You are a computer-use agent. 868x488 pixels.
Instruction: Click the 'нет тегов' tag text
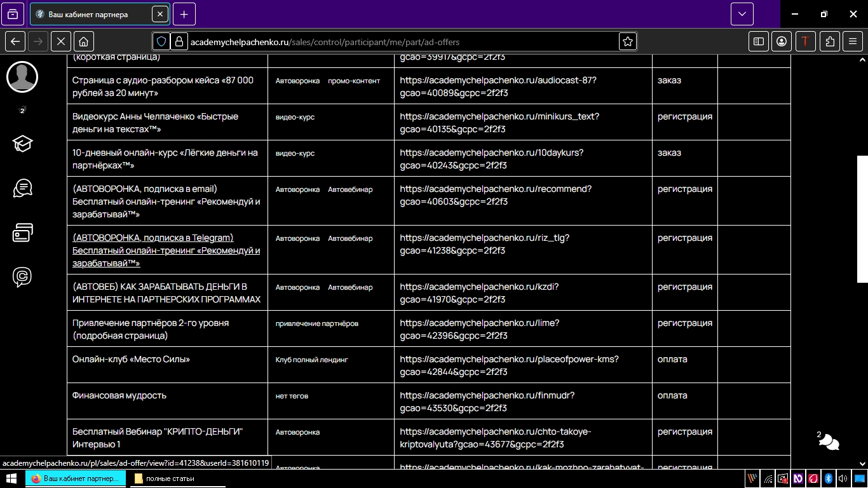click(x=292, y=396)
